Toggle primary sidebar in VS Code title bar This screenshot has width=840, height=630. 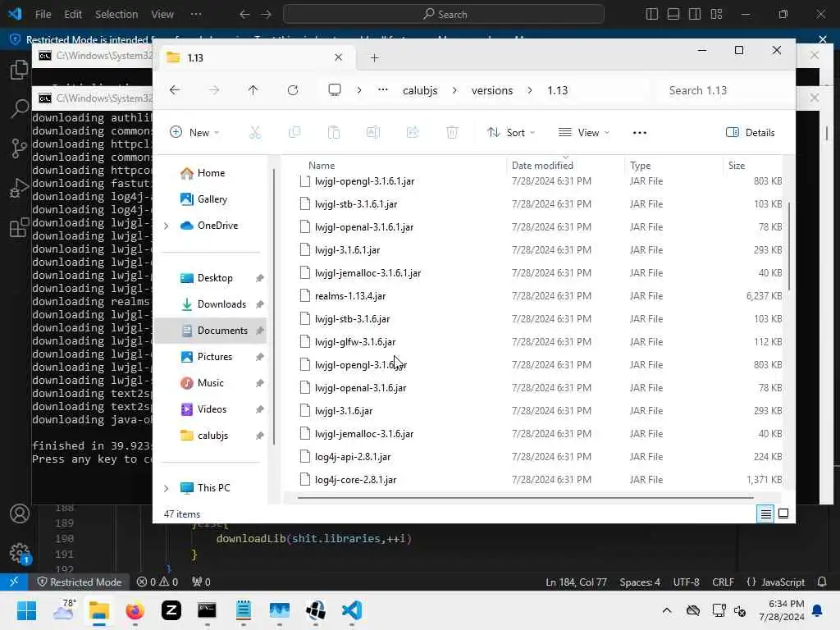coord(652,14)
